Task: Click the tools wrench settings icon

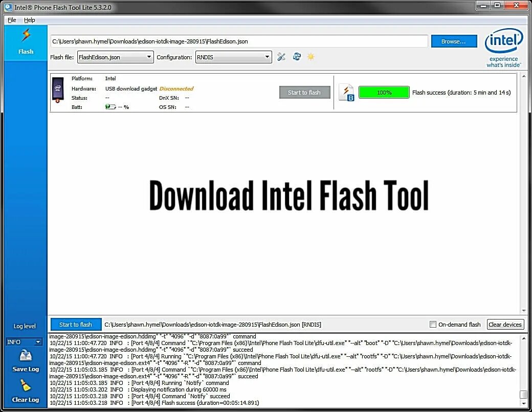Action: click(x=281, y=57)
